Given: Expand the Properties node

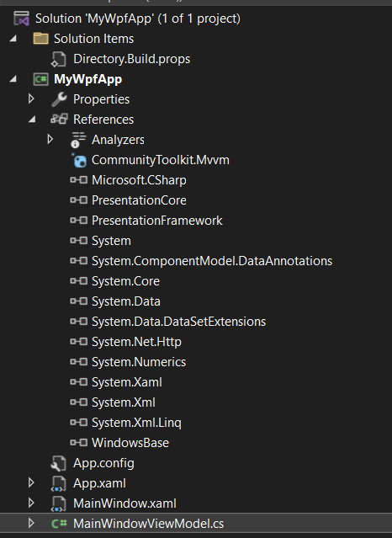Looking at the screenshot, I should tap(31, 99).
